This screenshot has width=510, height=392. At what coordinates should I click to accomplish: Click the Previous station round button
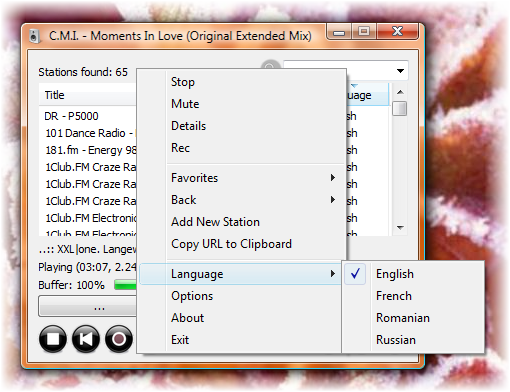tap(86, 339)
